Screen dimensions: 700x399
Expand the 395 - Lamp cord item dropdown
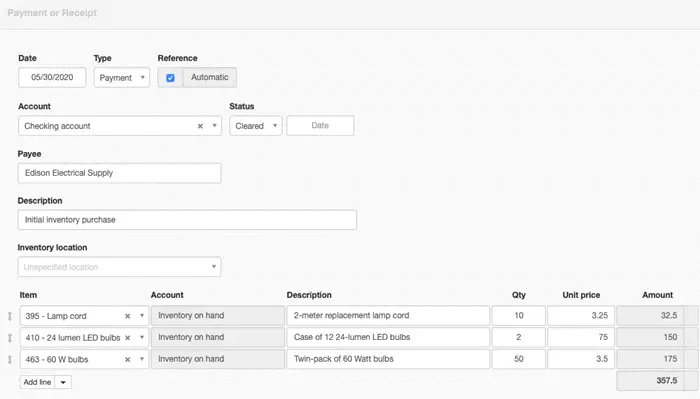point(142,316)
